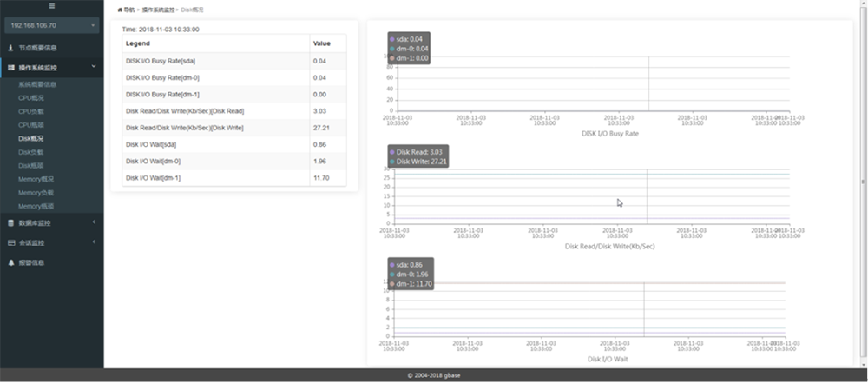Click the 导航 breadcrumb link
This screenshot has height=384, width=868.
point(129,10)
